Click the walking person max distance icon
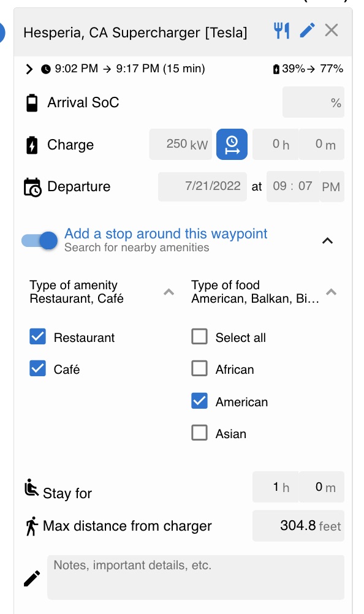The image size is (364, 614). click(32, 526)
